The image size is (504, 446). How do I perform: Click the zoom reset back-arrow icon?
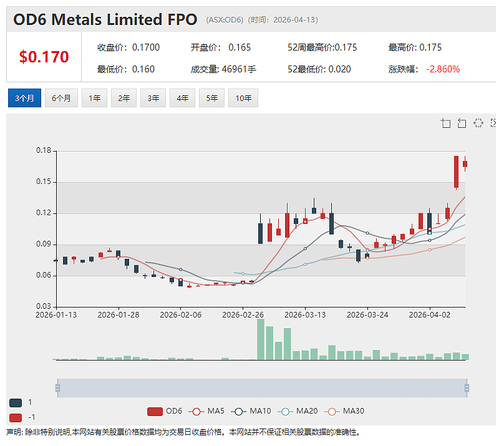(x=462, y=123)
